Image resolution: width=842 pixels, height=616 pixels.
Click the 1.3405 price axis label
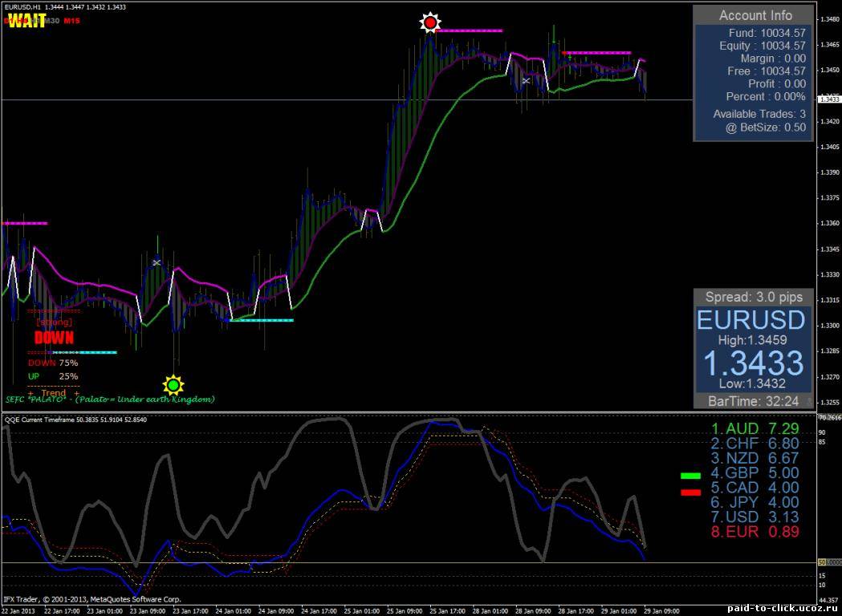[x=831, y=147]
